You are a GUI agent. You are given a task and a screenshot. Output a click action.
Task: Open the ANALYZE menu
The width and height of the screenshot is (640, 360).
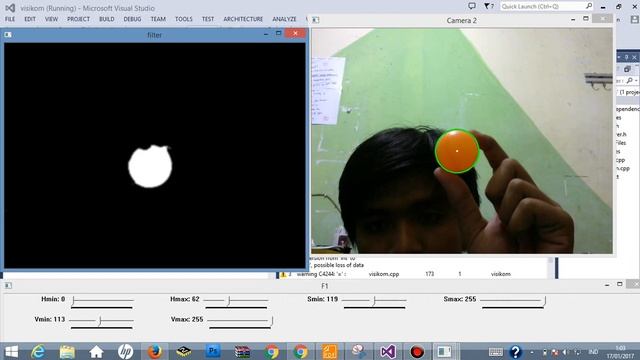coord(284,19)
